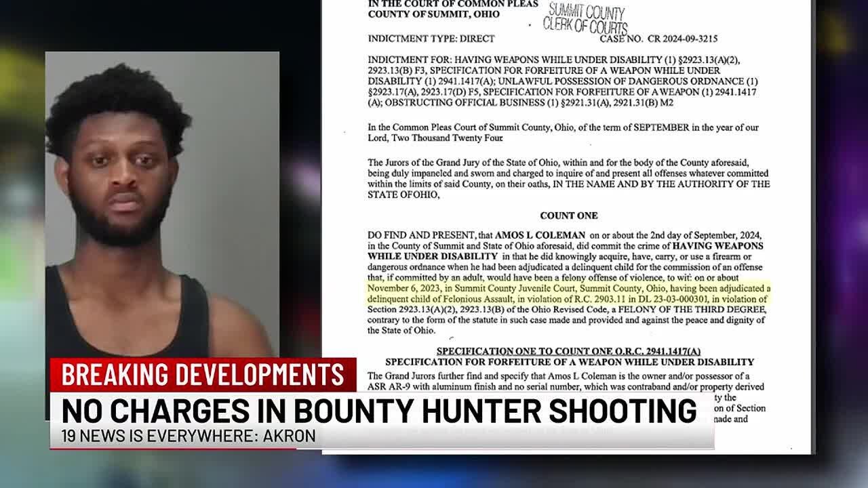Click the BREAKING DEVELOPMENTS red banner

[203, 375]
